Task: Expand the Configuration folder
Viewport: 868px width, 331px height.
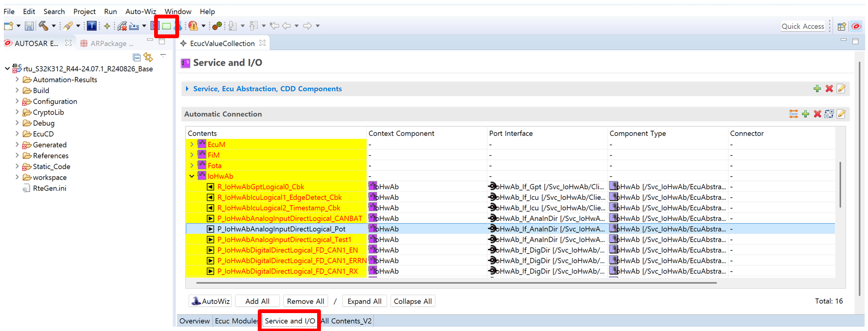Action: click(x=17, y=101)
